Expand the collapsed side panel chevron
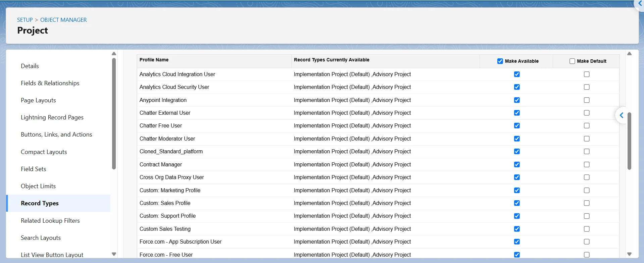Image resolution: width=644 pixels, height=263 pixels. [x=622, y=115]
